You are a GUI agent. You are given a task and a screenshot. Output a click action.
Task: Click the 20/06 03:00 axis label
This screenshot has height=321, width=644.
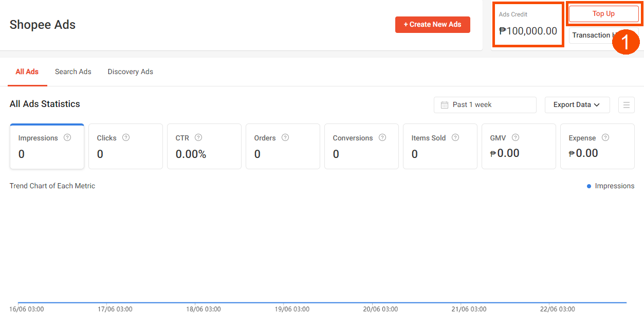click(x=381, y=309)
